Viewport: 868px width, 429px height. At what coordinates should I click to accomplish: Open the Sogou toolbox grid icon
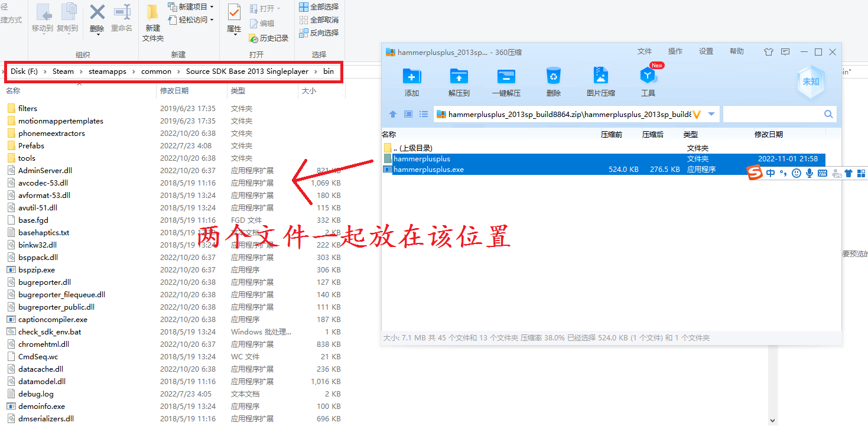coord(862,173)
